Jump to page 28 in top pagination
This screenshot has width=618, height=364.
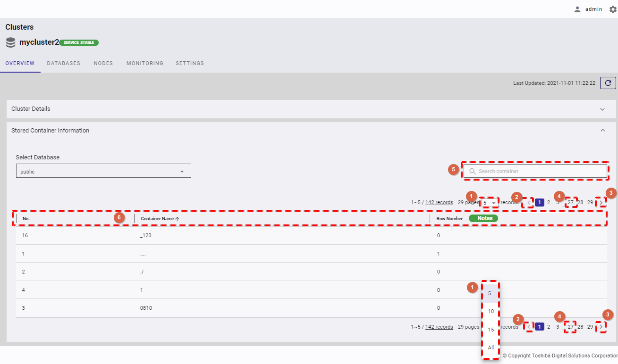(580, 202)
